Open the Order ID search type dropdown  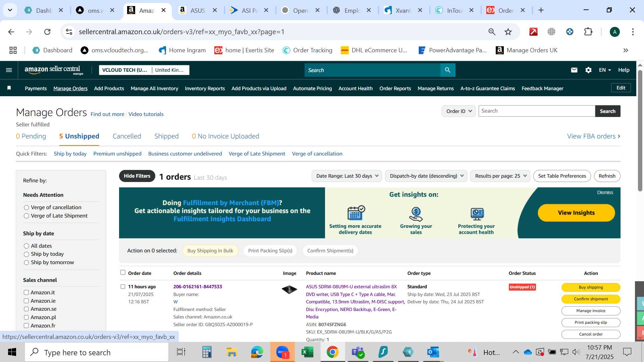pyautogui.click(x=459, y=111)
